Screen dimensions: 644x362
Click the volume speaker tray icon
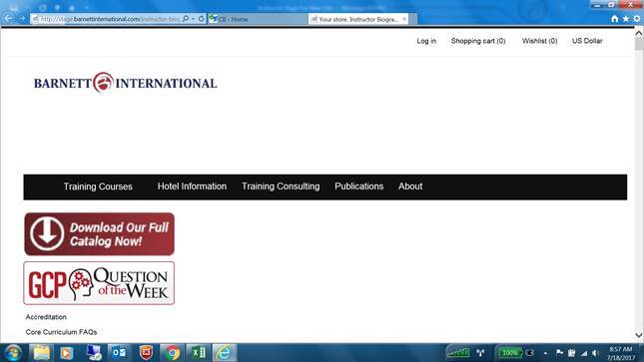[595, 353]
